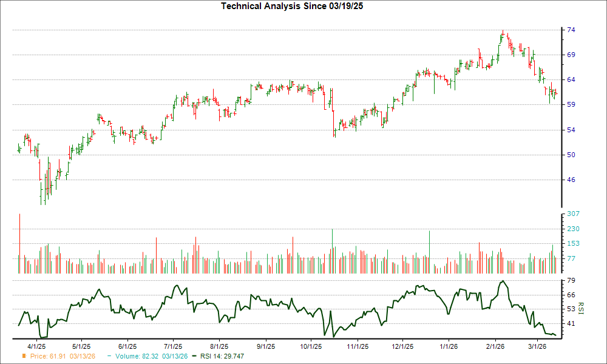The height and width of the screenshot is (364, 607).
Task: Select the highest candlestick near 74 level
Action: click(502, 33)
